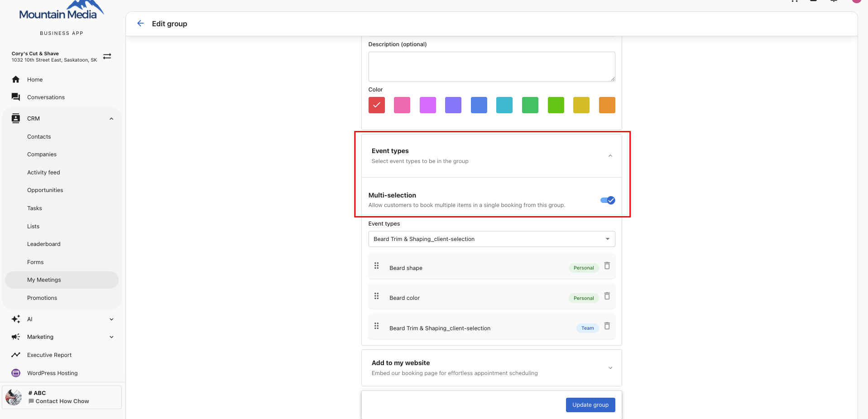Click the switch-account arrows icon

coord(107,56)
